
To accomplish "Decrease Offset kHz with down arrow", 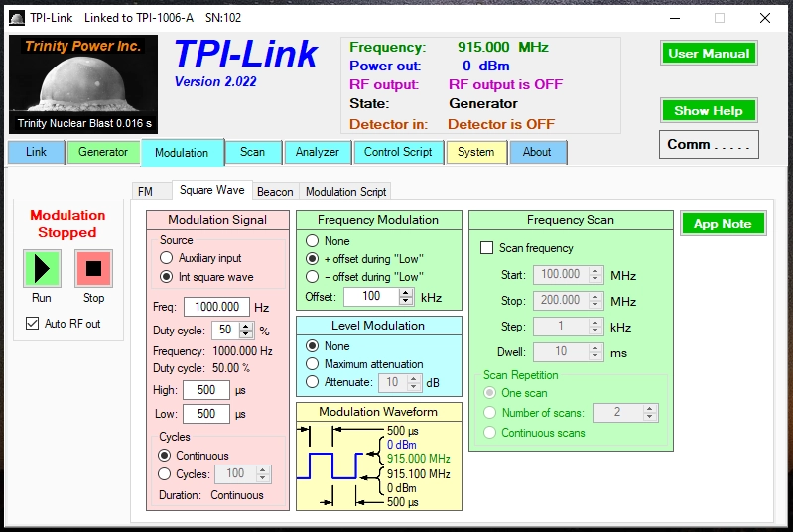I will coord(406,301).
